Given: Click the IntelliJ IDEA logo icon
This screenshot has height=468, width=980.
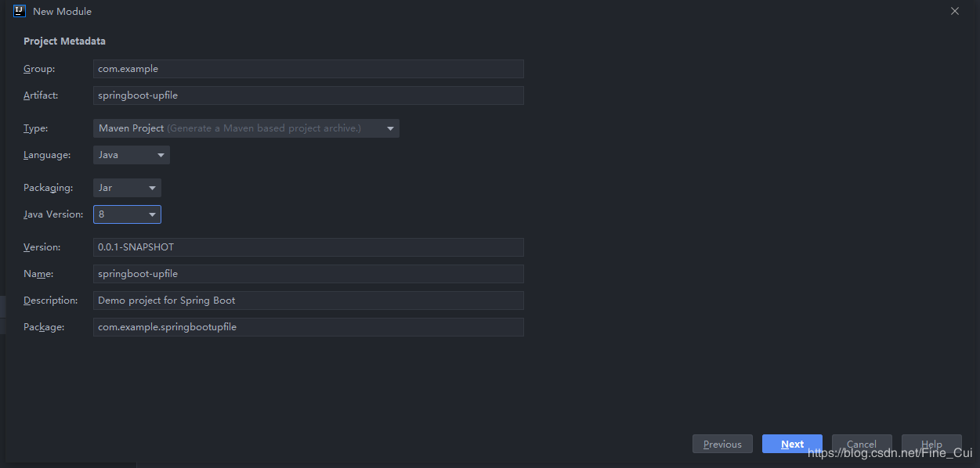Looking at the screenshot, I should (x=20, y=11).
